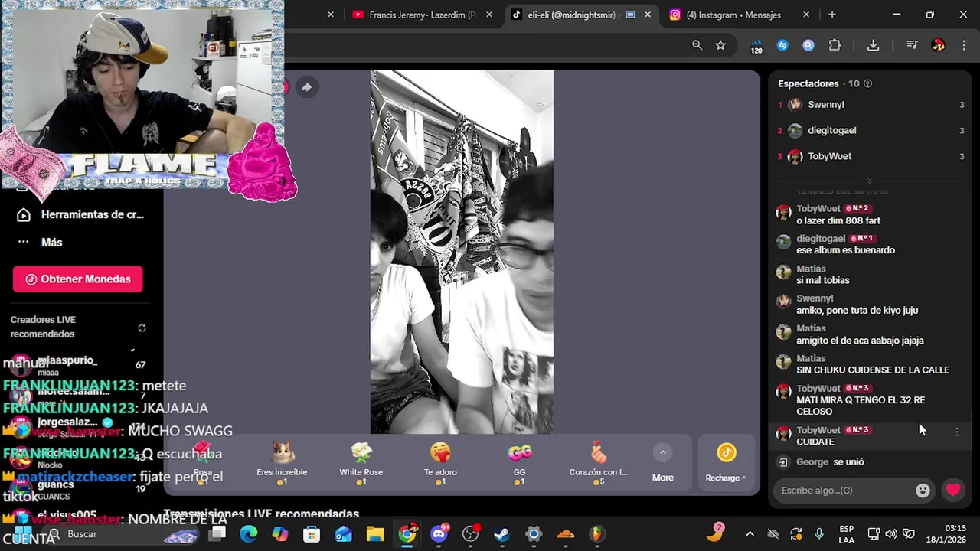Open Discord from taskbar

coord(439,534)
